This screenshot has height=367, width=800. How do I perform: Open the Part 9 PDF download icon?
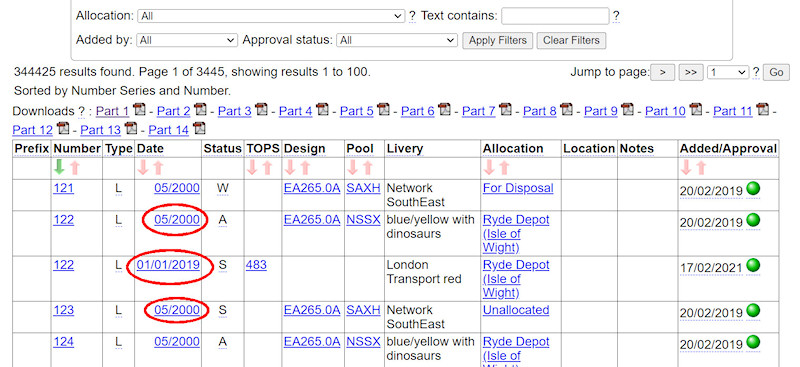627,109
